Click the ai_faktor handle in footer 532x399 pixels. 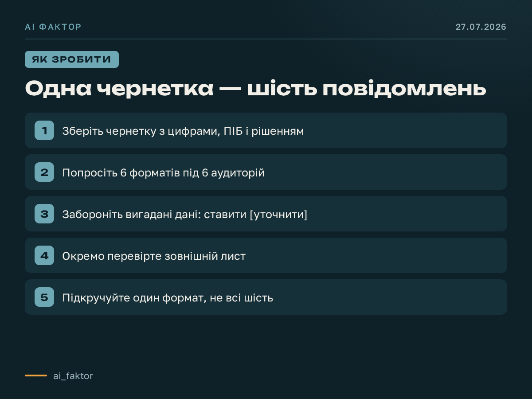tap(73, 376)
